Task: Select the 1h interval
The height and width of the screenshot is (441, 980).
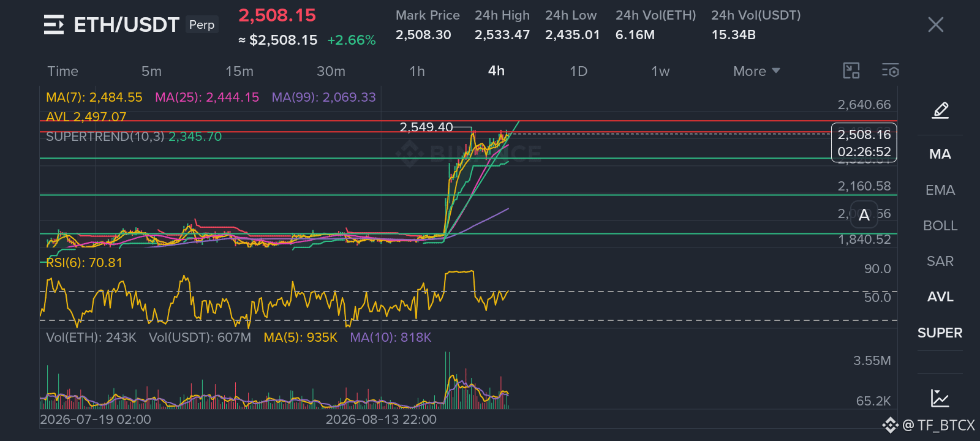Action: point(417,71)
